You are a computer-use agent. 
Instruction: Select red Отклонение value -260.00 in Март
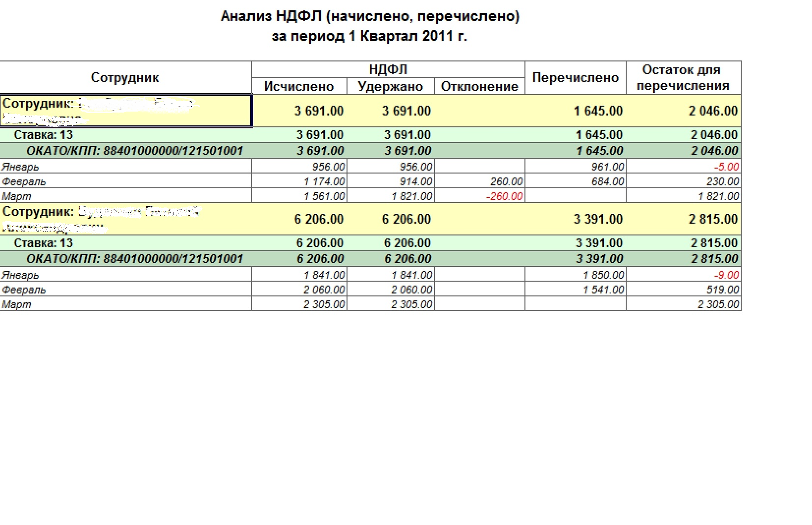[504, 196]
